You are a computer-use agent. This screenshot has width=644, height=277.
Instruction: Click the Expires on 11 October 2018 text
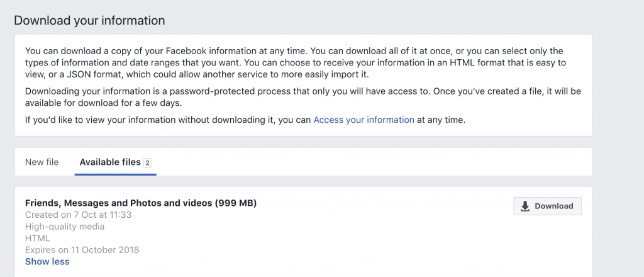(82, 250)
